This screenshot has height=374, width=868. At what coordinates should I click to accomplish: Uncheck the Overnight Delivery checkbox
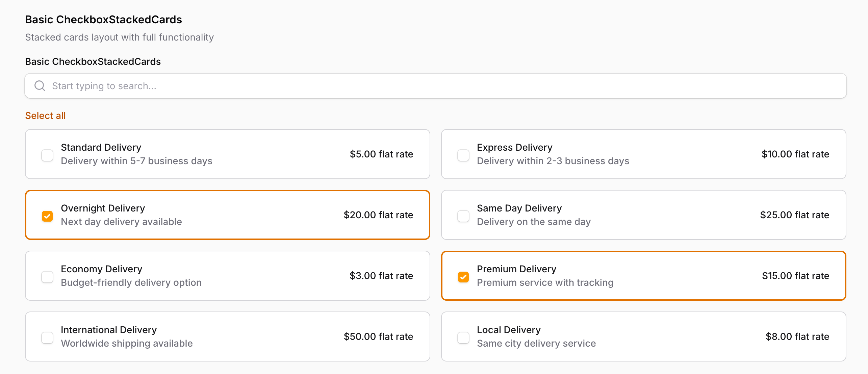click(x=47, y=216)
